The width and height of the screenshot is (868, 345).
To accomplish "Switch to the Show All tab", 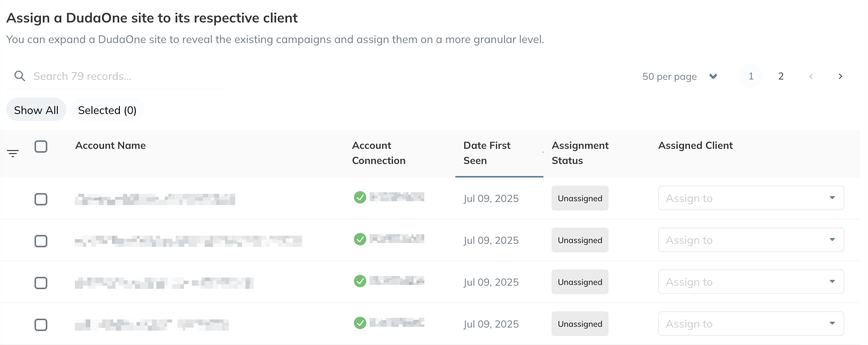I will click(36, 110).
